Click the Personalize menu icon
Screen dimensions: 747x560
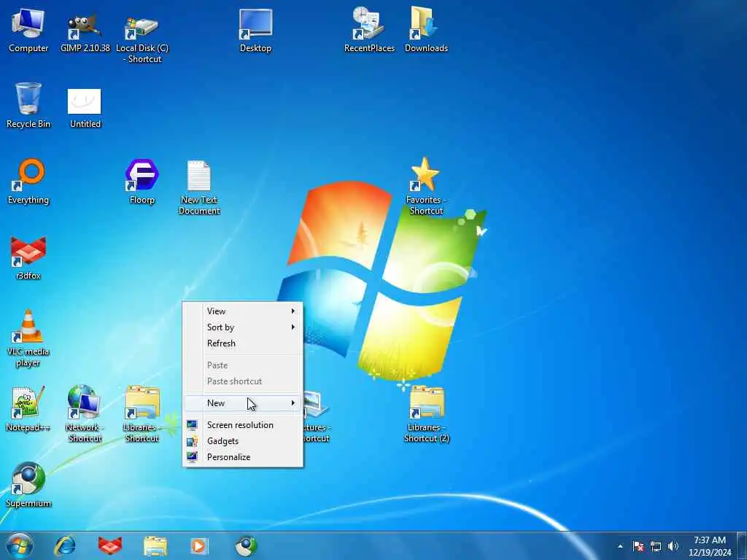[192, 457]
